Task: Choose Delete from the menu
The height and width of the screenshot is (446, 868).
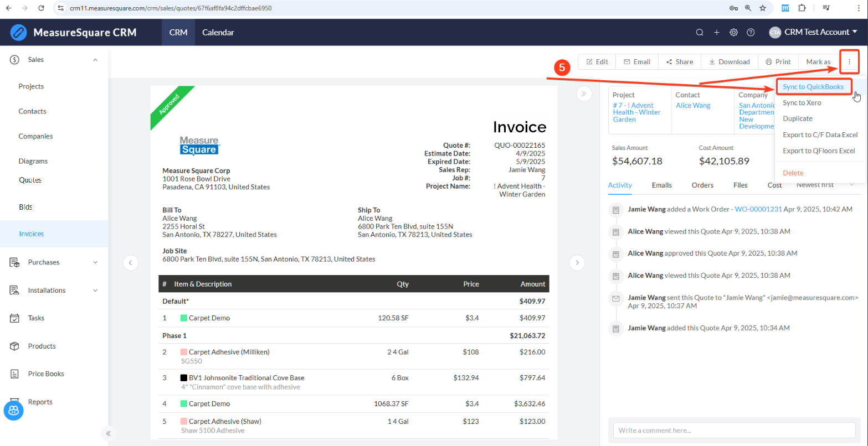Action: (x=793, y=173)
